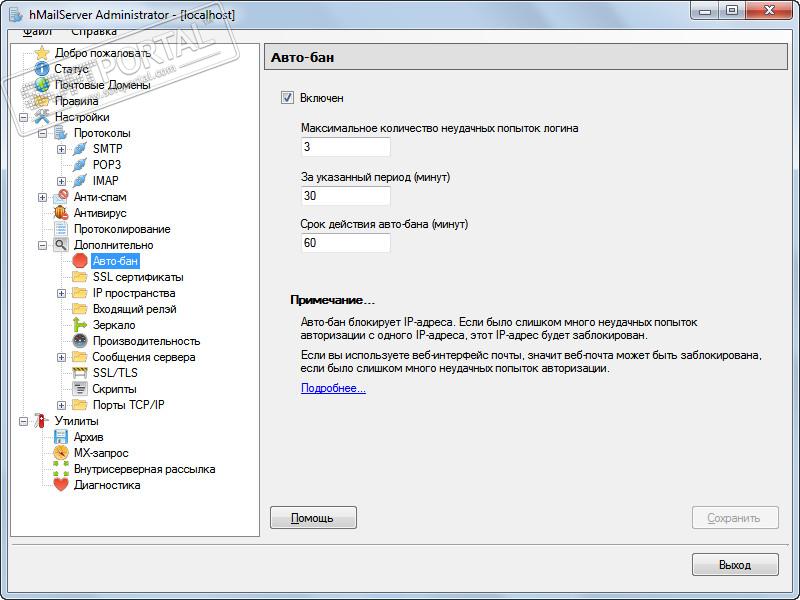Toggle the Включен checkbox

coord(287,97)
